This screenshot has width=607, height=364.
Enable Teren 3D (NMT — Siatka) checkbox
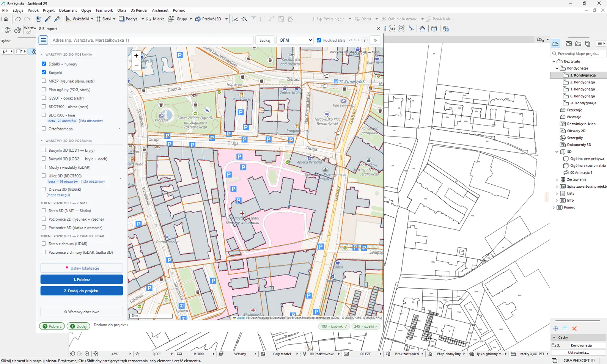click(x=44, y=210)
